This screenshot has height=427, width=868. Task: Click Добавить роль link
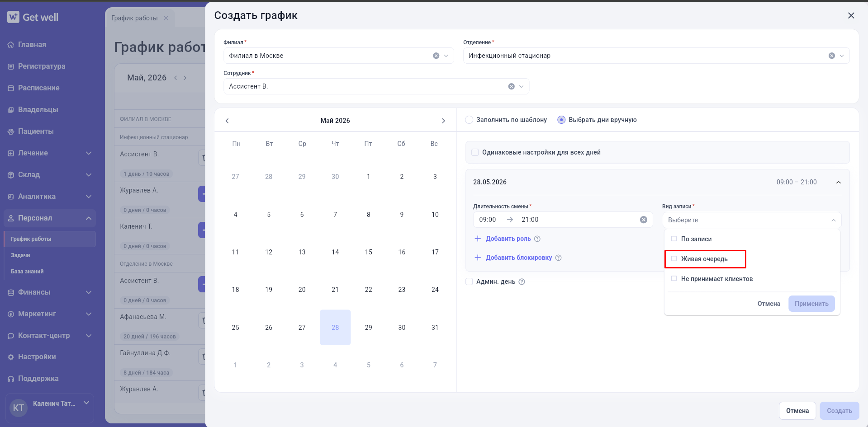pyautogui.click(x=508, y=239)
